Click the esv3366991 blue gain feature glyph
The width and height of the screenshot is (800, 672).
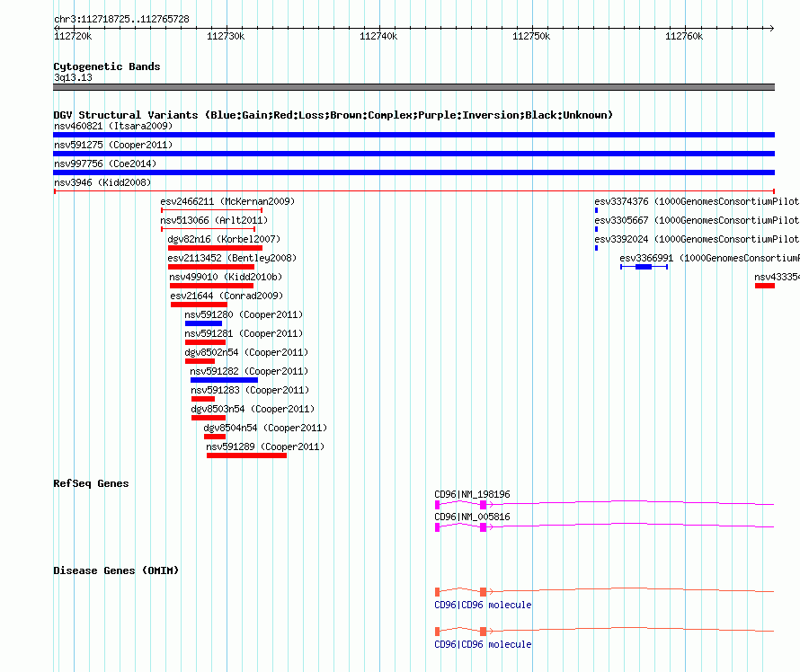tap(644, 267)
